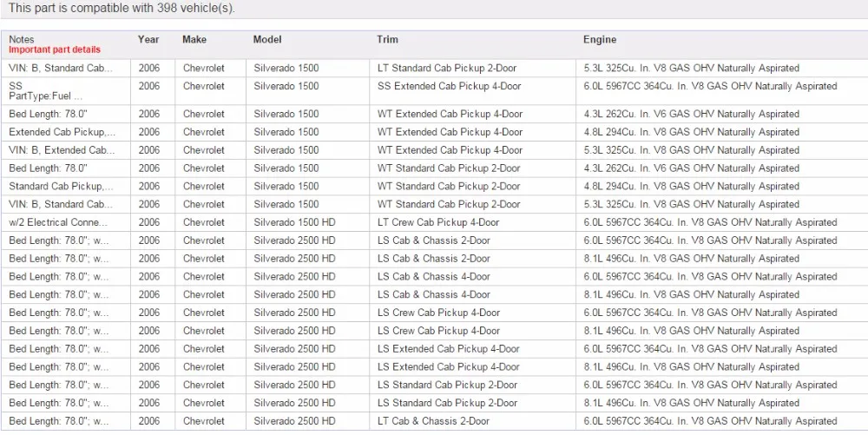Click 4.3L engine in WT Standard Cab row

tap(692, 168)
